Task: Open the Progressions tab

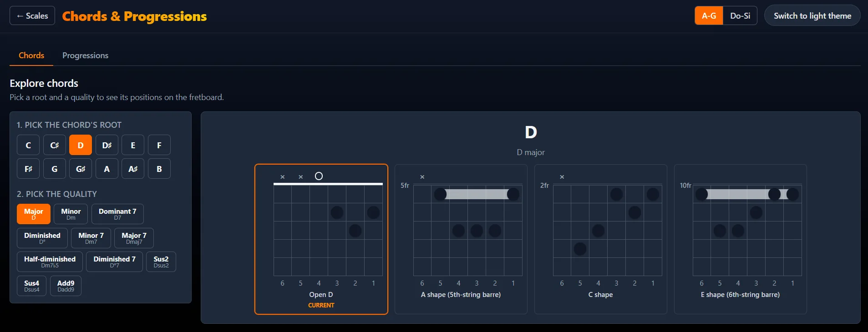Action: (x=85, y=55)
